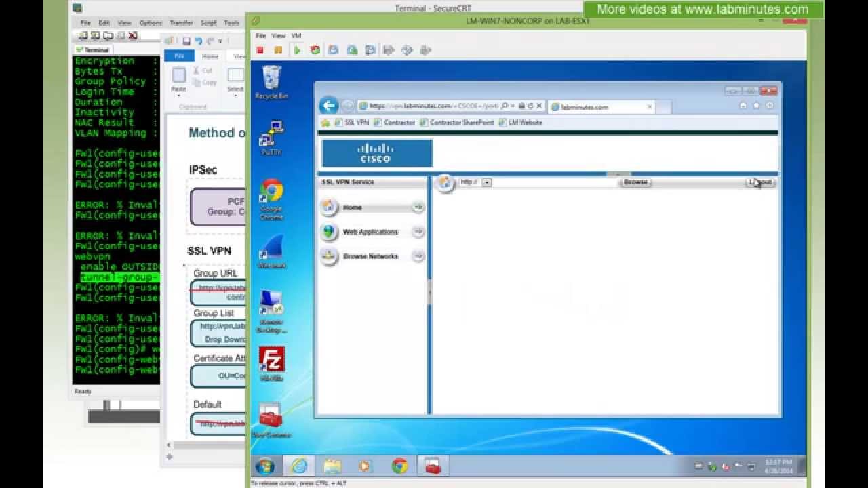The image size is (868, 488).
Task: Click the Browse Networks icon in sidebar
Action: coord(329,256)
